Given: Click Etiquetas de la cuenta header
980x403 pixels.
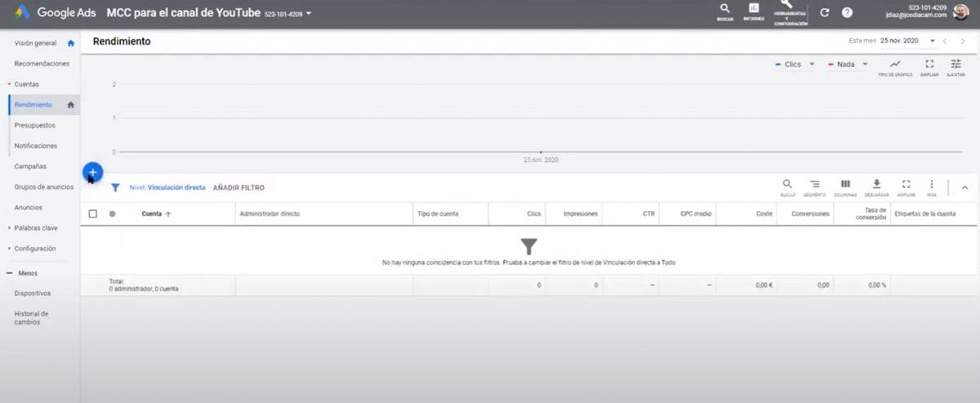Looking at the screenshot, I should coord(925,214).
